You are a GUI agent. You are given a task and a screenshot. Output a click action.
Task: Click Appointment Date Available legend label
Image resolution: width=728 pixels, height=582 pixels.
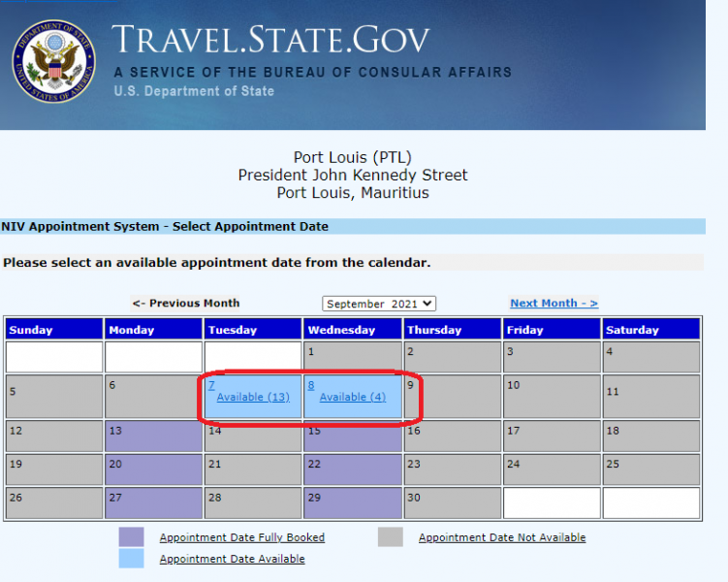point(232,559)
